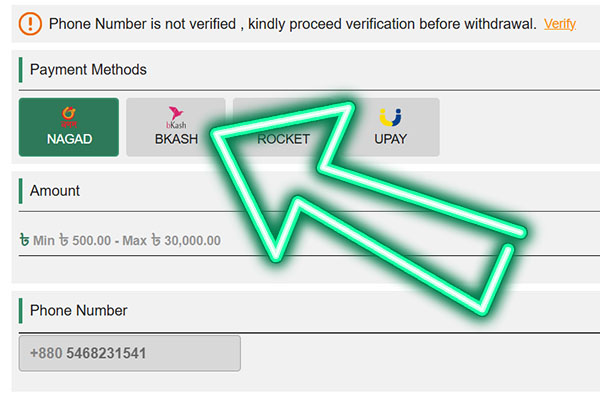The image size is (600, 400).
Task: Click the Upay logo icon
Action: pos(390,117)
